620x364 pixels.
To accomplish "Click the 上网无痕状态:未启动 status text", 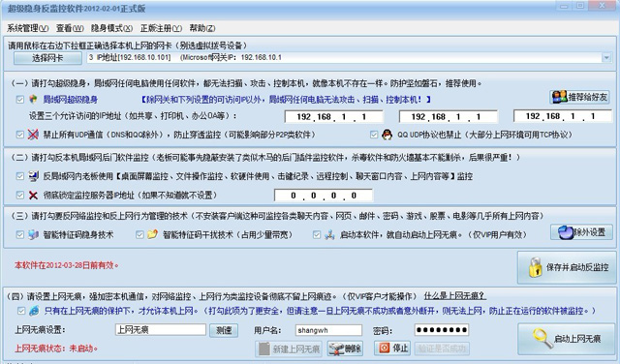I will [56, 349].
